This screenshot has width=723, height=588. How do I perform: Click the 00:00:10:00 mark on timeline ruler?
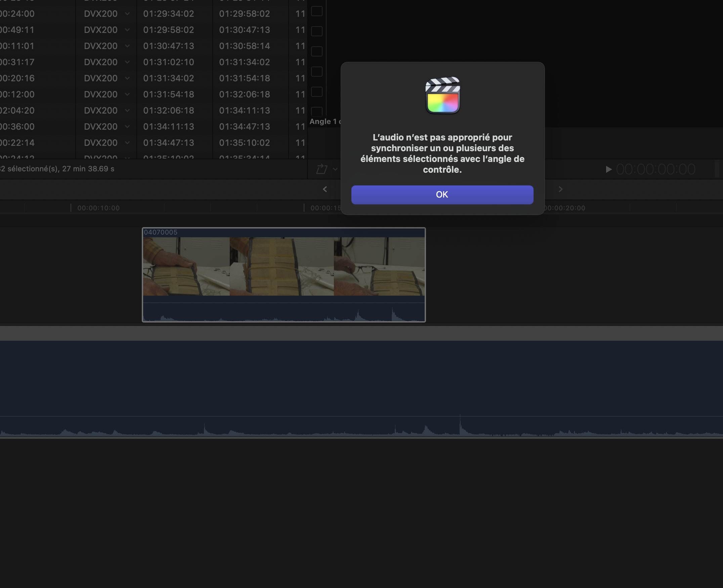(x=98, y=208)
